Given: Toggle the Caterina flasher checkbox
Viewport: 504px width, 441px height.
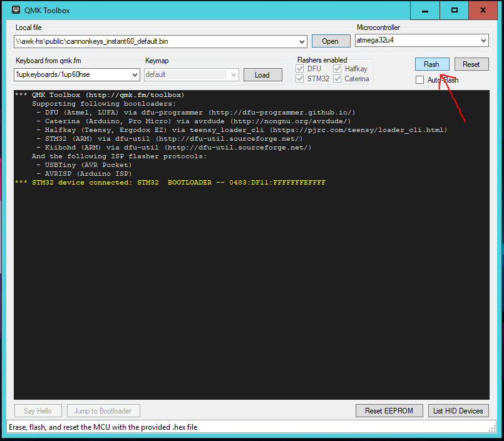Looking at the screenshot, I should (x=338, y=79).
